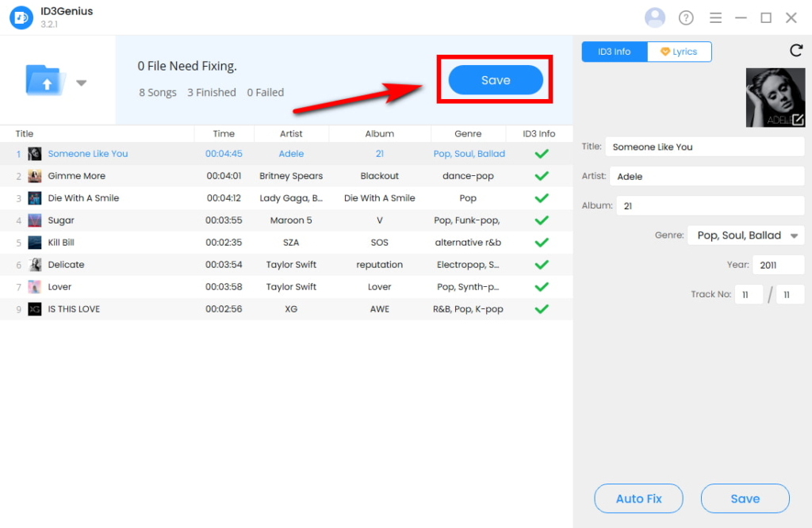Select the ID3 Info tab
812x528 pixels.
pos(613,51)
